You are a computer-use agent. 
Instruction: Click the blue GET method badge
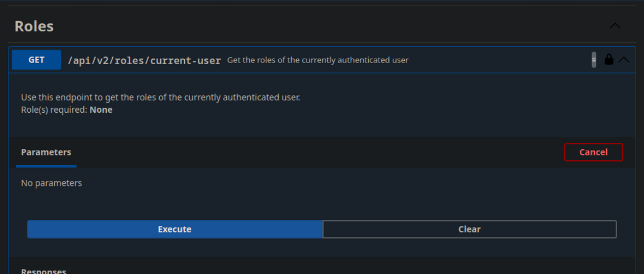[36, 60]
